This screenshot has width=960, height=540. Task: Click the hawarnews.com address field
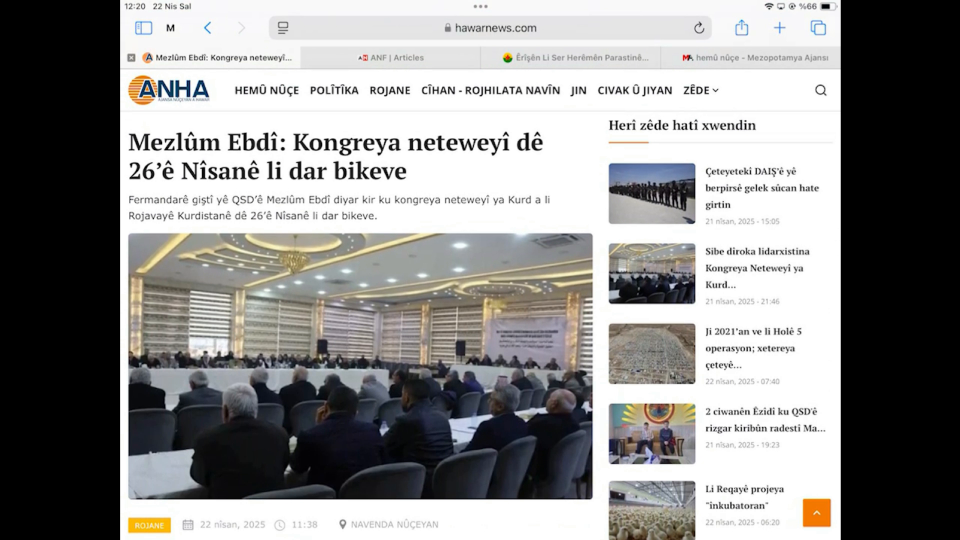(x=490, y=28)
